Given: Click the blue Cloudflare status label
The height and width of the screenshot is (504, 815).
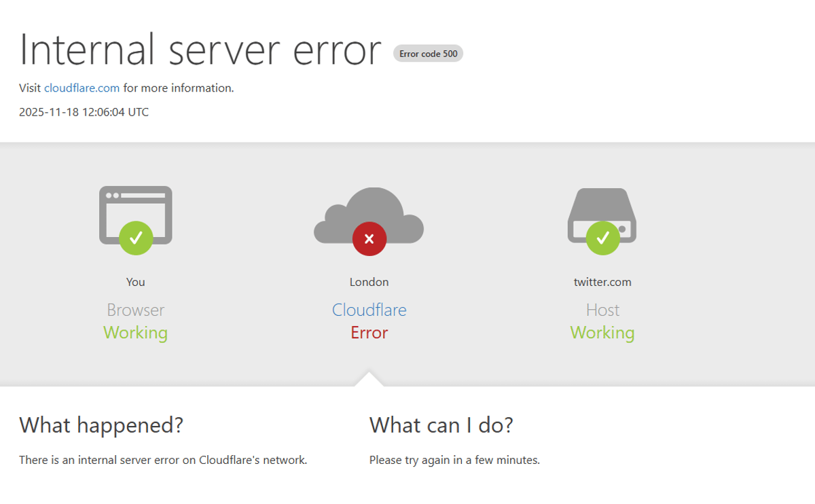Looking at the screenshot, I should (x=369, y=310).
